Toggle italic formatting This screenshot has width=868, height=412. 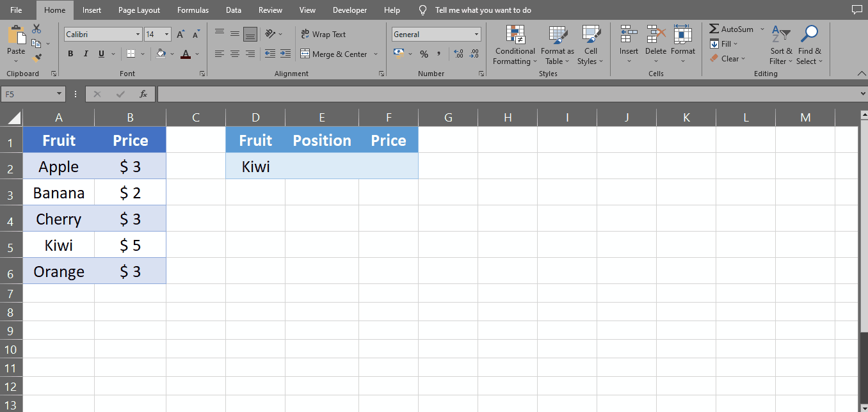pos(85,54)
